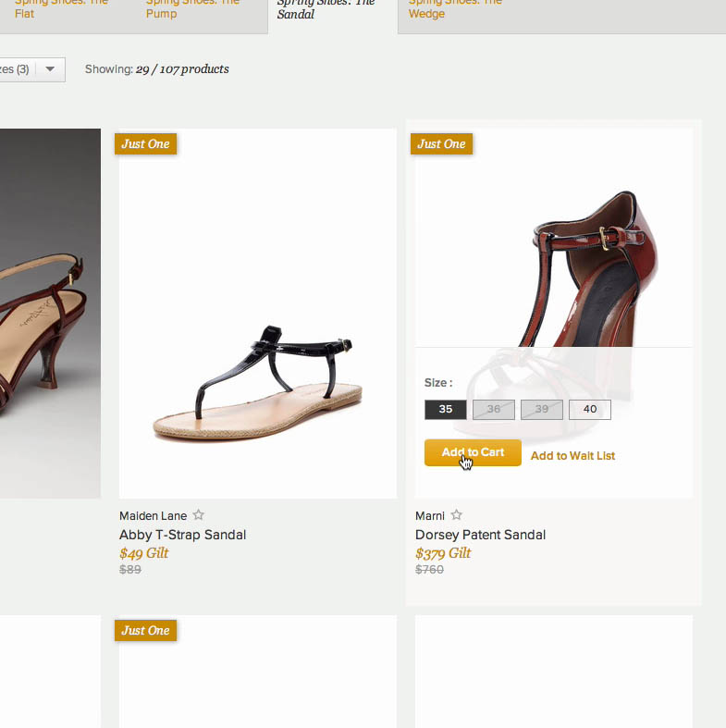Click the star icon beside Marni
This screenshot has width=726, height=728.
[x=456, y=515]
